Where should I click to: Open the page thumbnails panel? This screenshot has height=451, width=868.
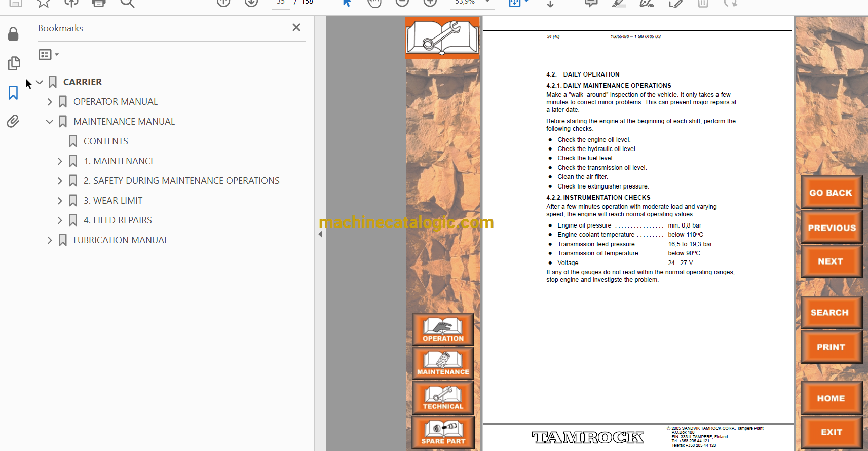[14, 63]
